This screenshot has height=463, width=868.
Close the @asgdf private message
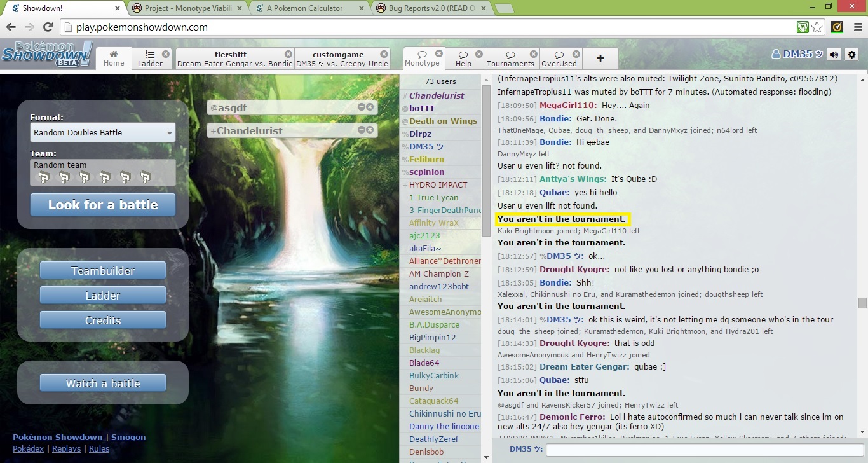click(370, 107)
